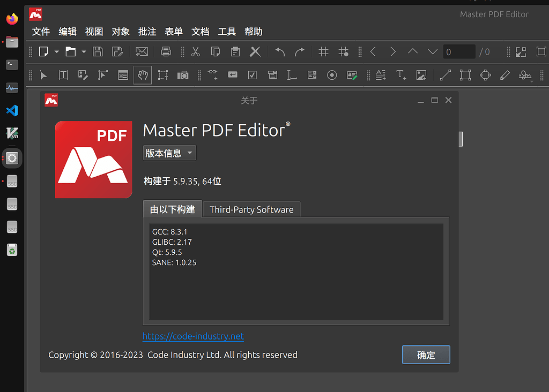The height and width of the screenshot is (392, 549).
Task: Click the Print icon
Action: point(166,52)
